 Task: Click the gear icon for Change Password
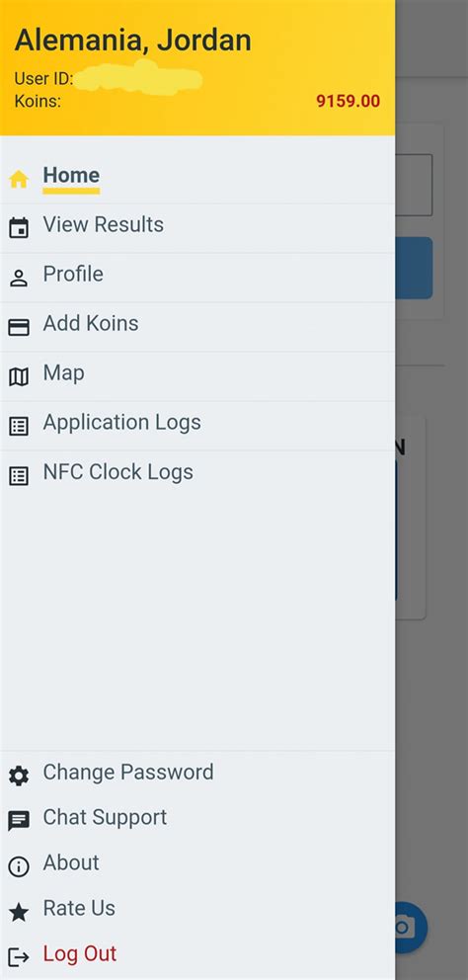(19, 776)
